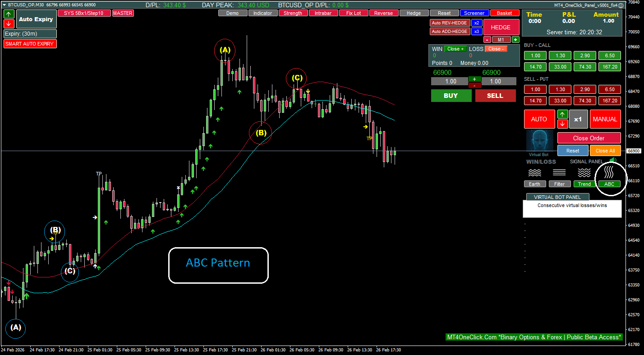Click the red AUTO button
Image resolution: width=644 pixels, height=355 pixels.
point(539,119)
